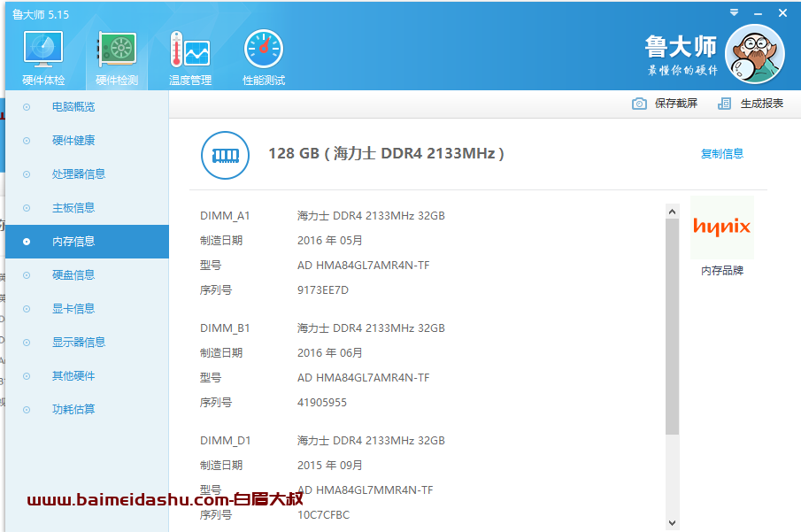
Task: Click the hynix brand logo thumbnail
Action: [722, 227]
